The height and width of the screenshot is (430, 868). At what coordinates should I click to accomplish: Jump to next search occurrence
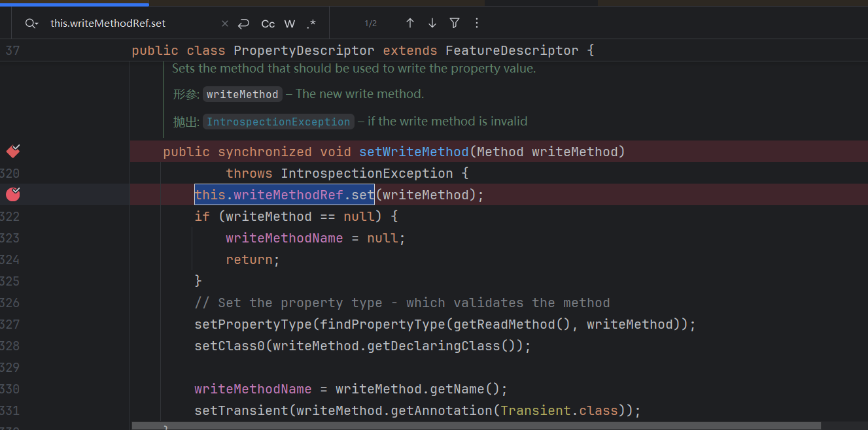tap(432, 24)
